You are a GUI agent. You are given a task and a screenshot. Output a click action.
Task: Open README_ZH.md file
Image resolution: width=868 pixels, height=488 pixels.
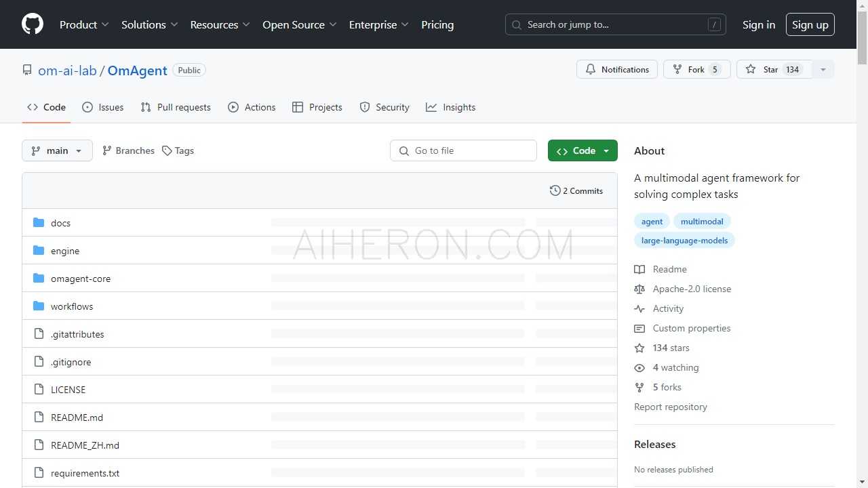(x=85, y=445)
